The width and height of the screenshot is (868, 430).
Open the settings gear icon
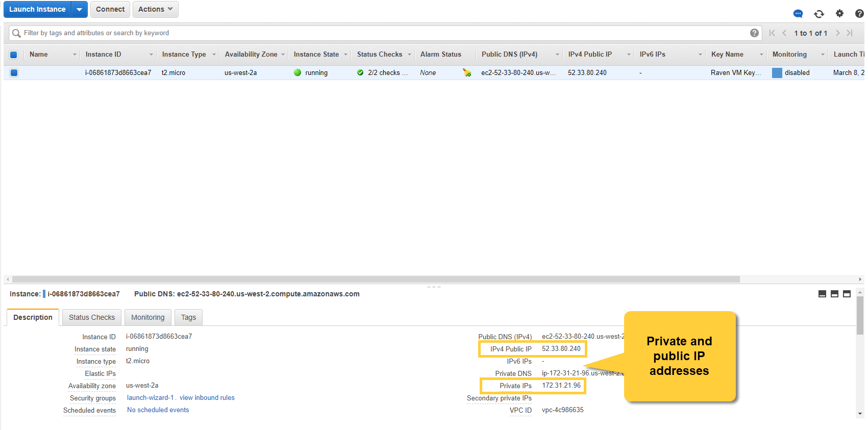[839, 13]
